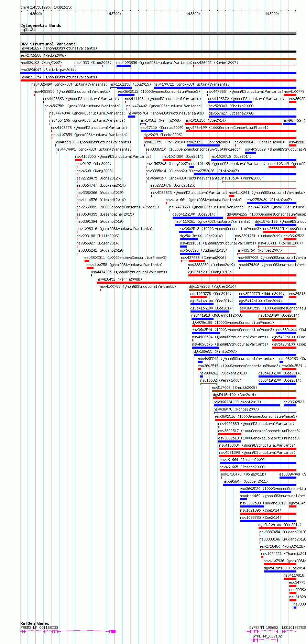Click the nsv4093656 gnomAD variant label
Screen dimensions: 306x644
[154, 63]
